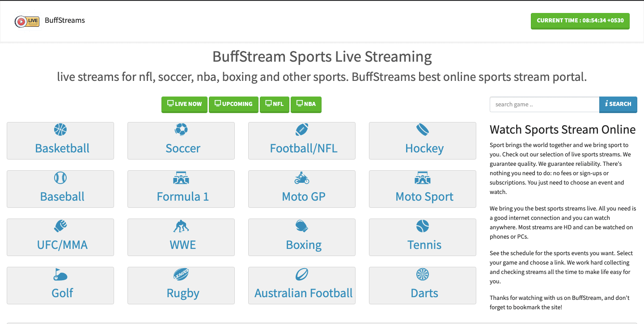Click inside the search game field
Viewport: 644px width, 324px height.
[544, 104]
